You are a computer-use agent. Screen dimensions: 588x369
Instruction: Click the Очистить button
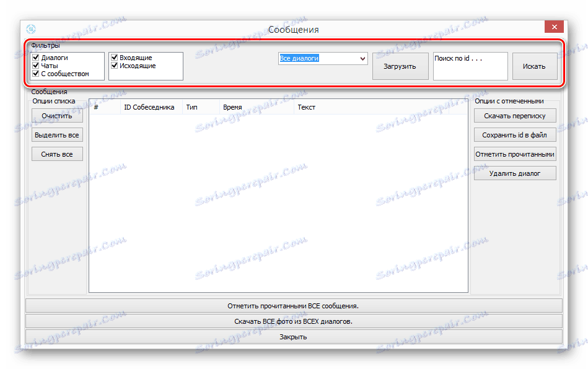click(57, 116)
